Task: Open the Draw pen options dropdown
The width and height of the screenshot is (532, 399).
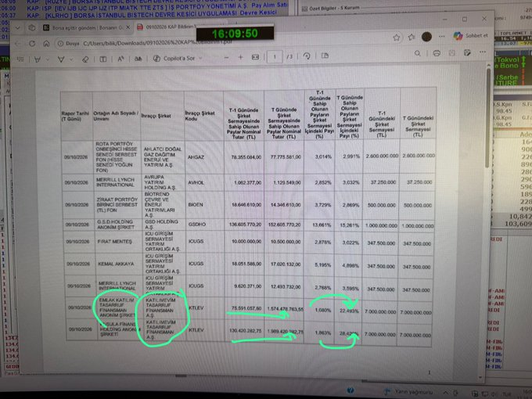Action: tap(48, 59)
